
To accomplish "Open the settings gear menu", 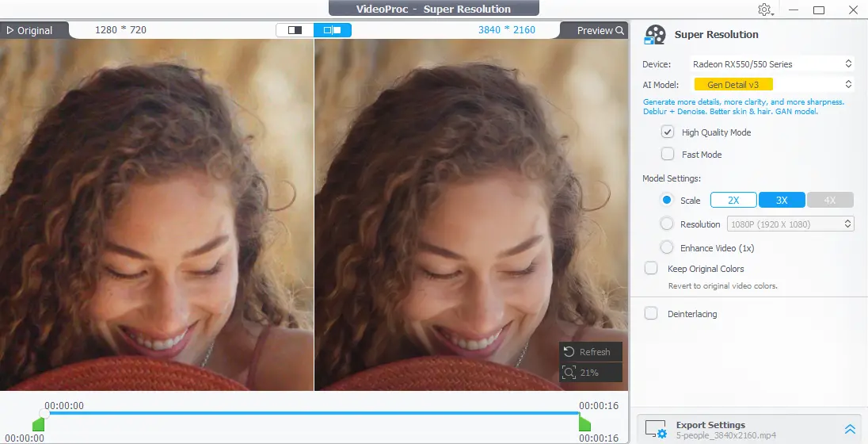I will [765, 10].
